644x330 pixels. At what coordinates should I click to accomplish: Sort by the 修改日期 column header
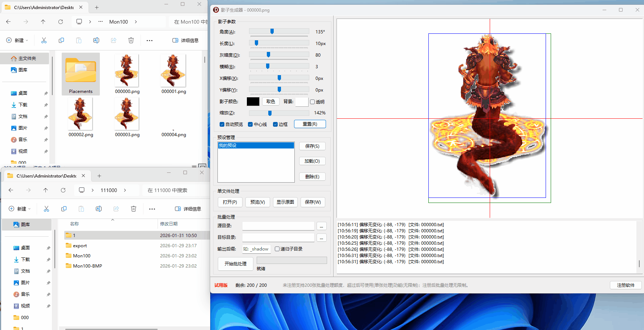tap(169, 224)
